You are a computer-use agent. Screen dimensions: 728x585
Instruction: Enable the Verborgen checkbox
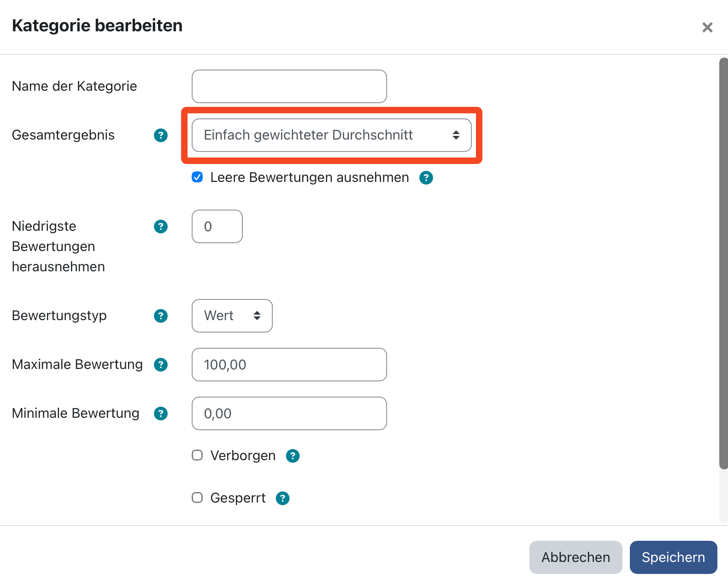(x=197, y=456)
